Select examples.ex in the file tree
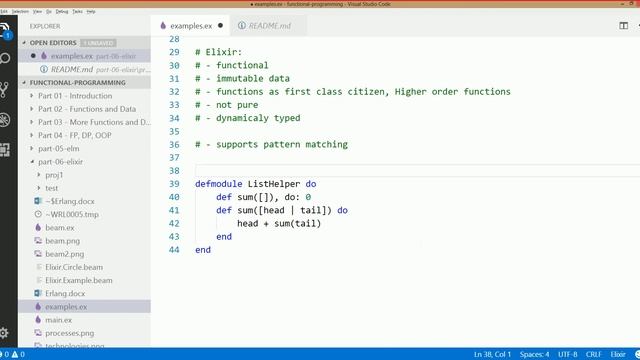This screenshot has width=640, height=360. click(84, 306)
